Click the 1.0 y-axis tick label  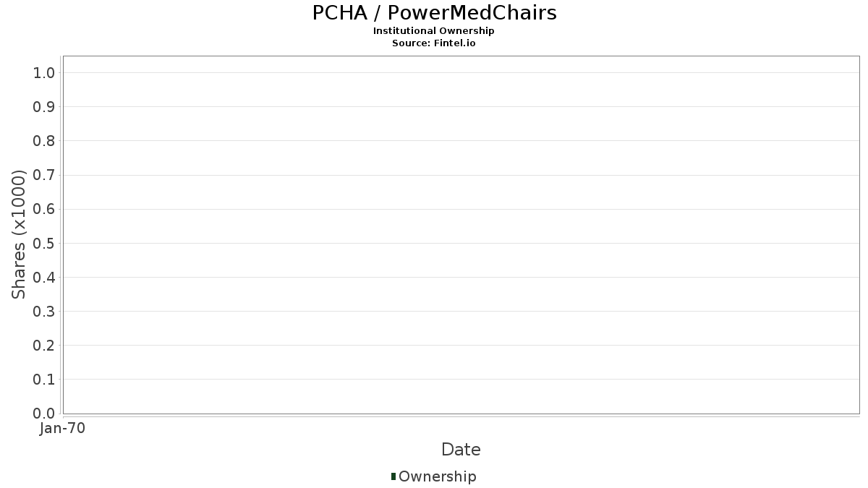(44, 72)
